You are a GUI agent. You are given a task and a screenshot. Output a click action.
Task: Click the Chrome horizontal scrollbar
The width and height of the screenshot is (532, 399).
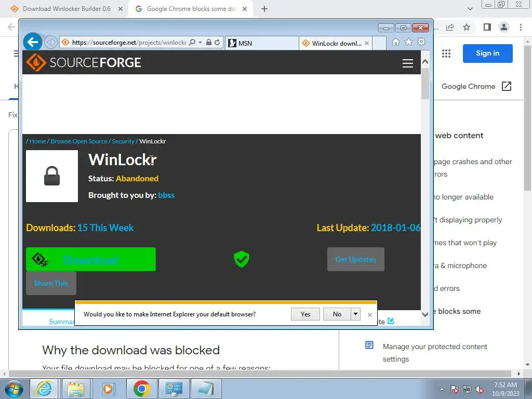click(260, 374)
